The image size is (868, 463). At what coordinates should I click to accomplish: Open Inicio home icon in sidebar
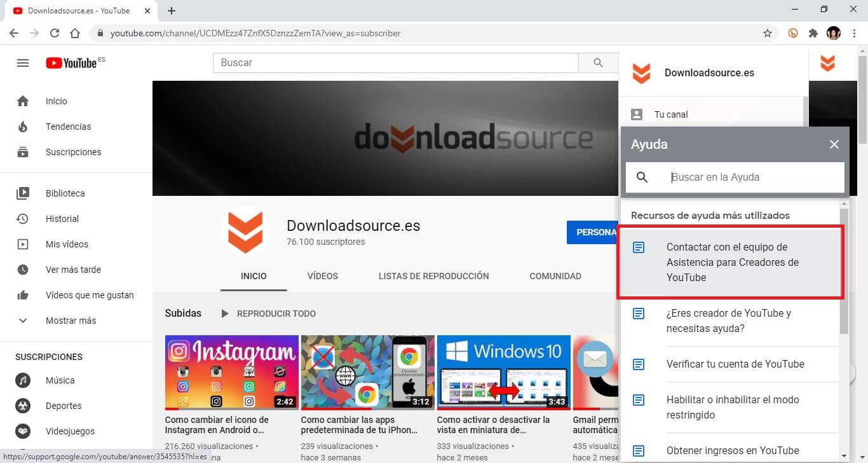(23, 101)
